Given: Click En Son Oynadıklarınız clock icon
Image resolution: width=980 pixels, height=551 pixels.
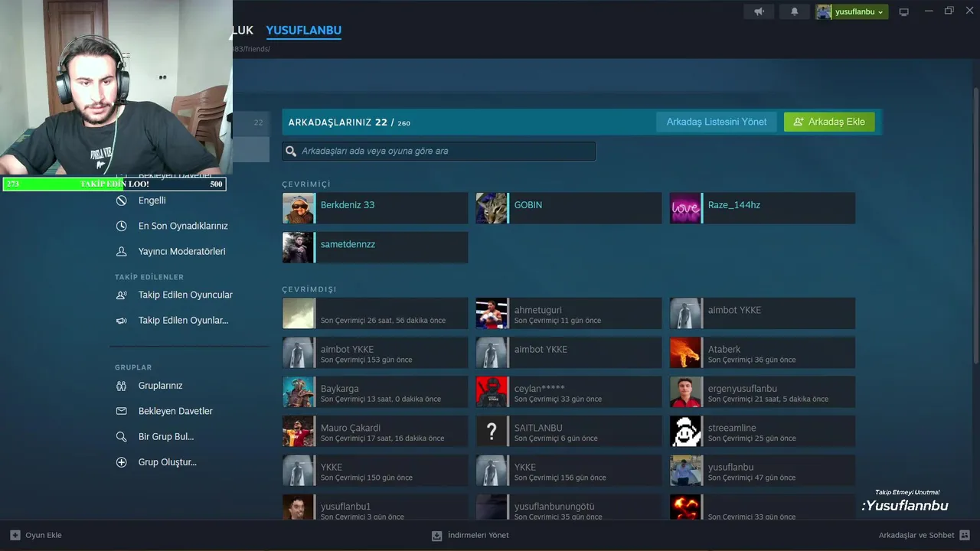Looking at the screenshot, I should point(122,226).
